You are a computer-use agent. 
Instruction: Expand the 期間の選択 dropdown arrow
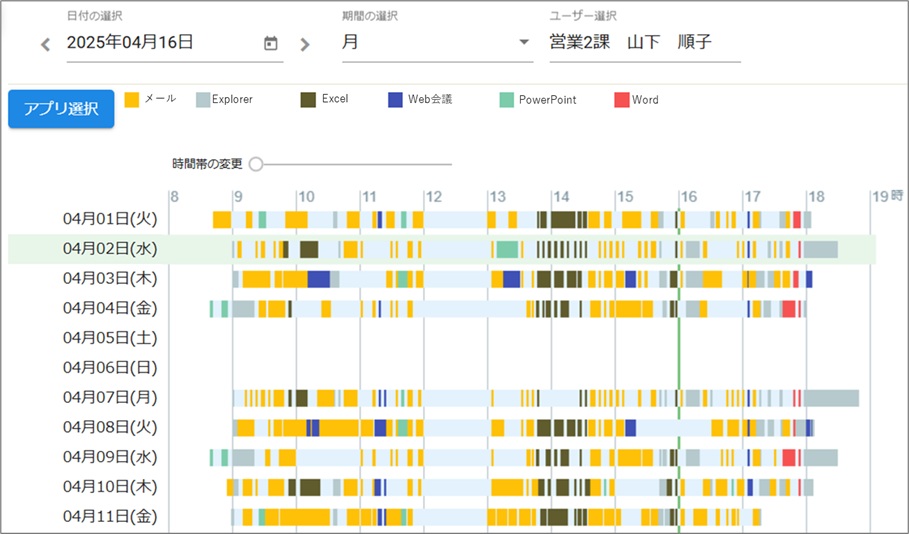524,43
